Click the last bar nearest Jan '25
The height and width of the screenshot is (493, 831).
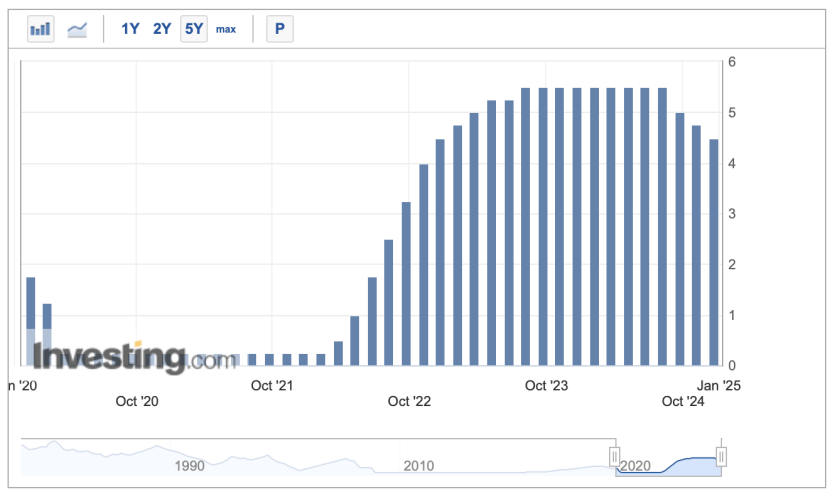(714, 252)
